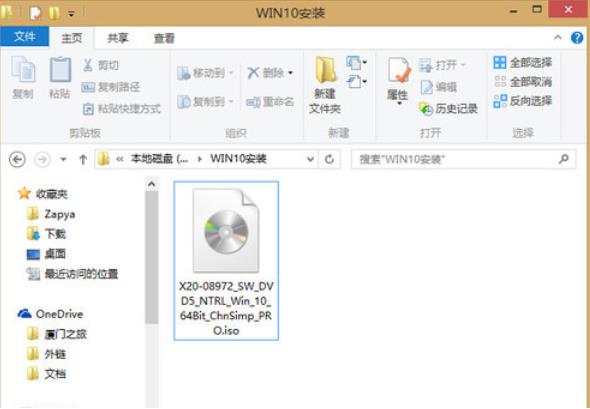The image size is (590, 409).
Task: Click Invert selection (反向选择)
Action: coord(523,101)
